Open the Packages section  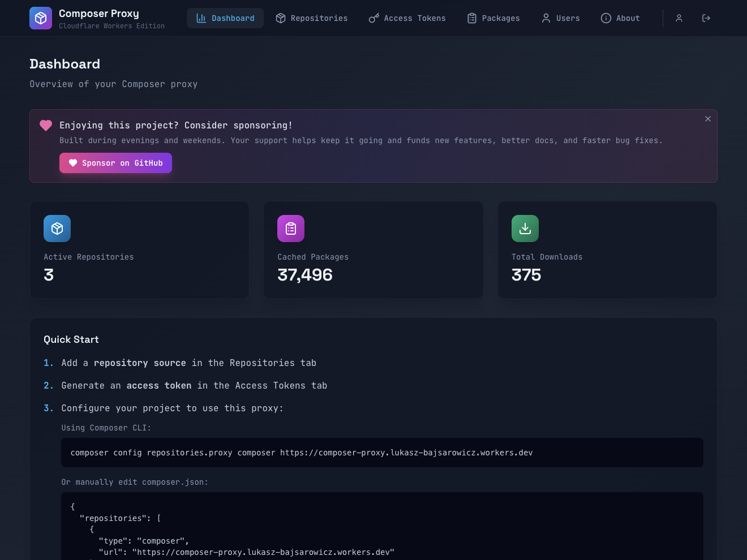click(493, 18)
